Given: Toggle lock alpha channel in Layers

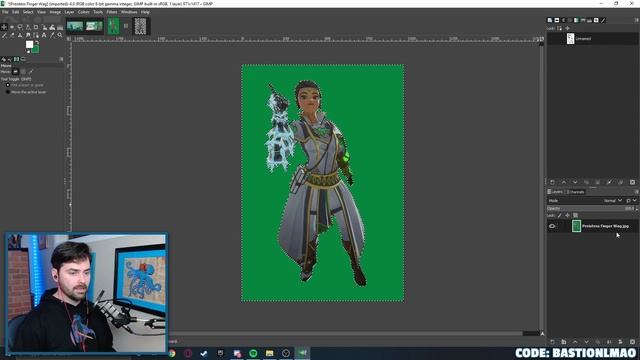Looking at the screenshot, I should coord(576,216).
